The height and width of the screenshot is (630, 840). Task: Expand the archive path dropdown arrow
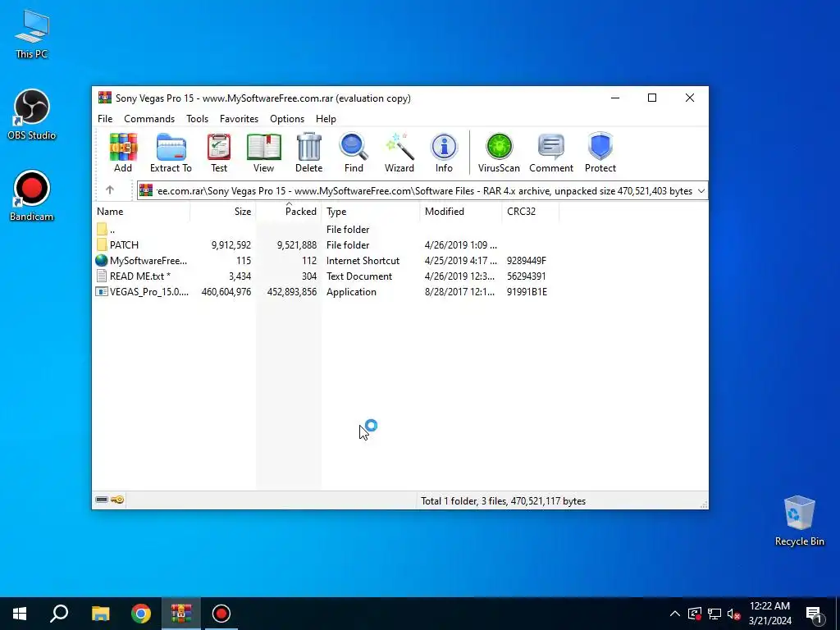coord(701,191)
